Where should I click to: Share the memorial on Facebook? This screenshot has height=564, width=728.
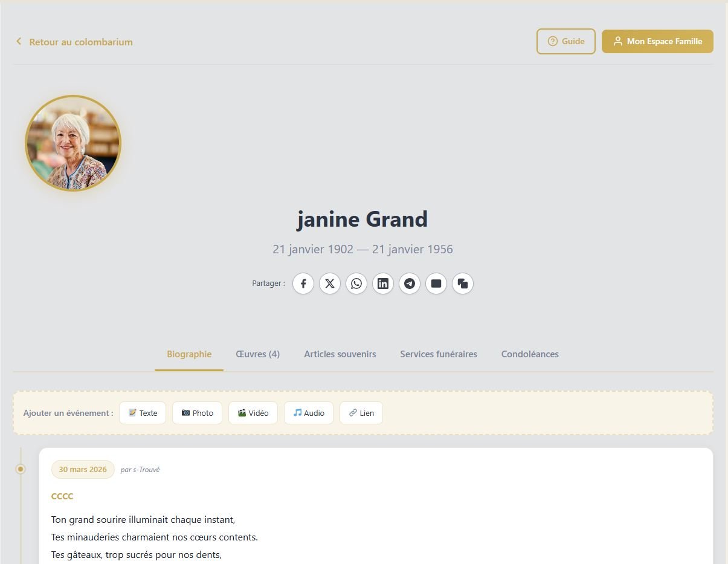[x=303, y=284]
